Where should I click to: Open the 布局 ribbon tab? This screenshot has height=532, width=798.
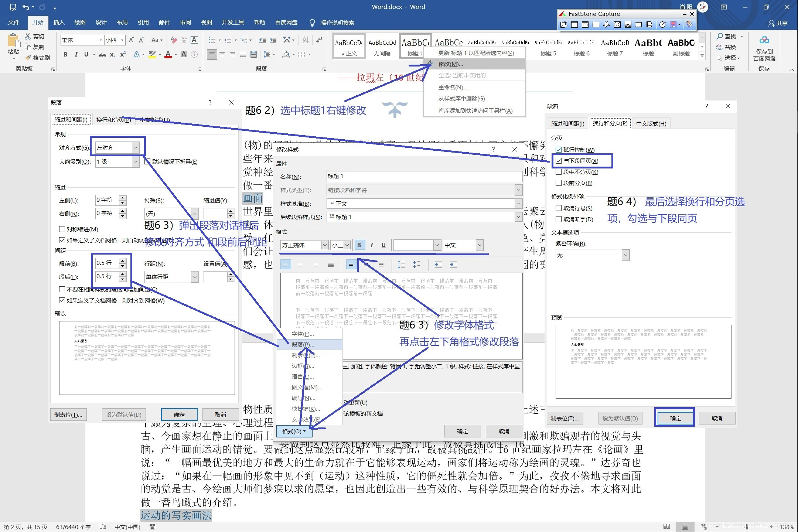(x=122, y=23)
